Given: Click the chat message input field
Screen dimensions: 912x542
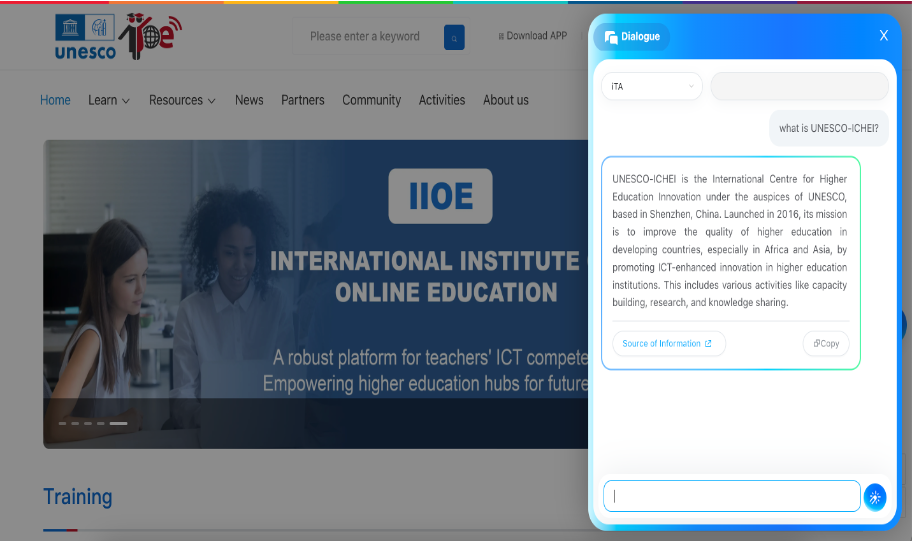Looking at the screenshot, I should point(731,496).
